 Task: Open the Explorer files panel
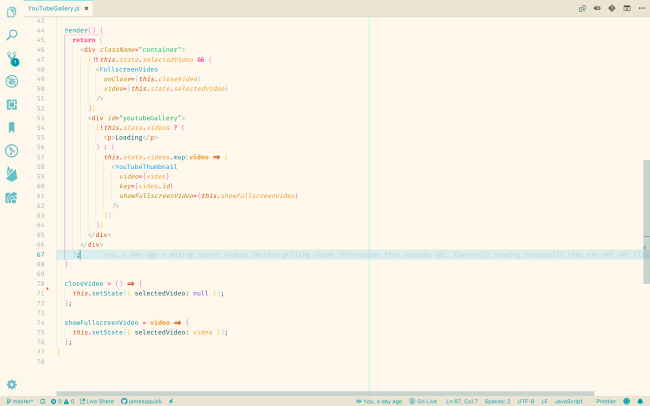pos(12,12)
